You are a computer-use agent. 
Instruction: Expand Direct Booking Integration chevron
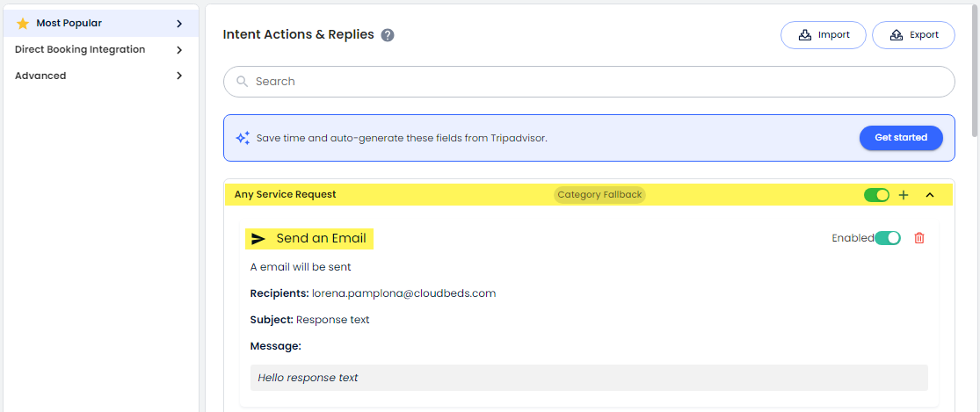coord(179,50)
